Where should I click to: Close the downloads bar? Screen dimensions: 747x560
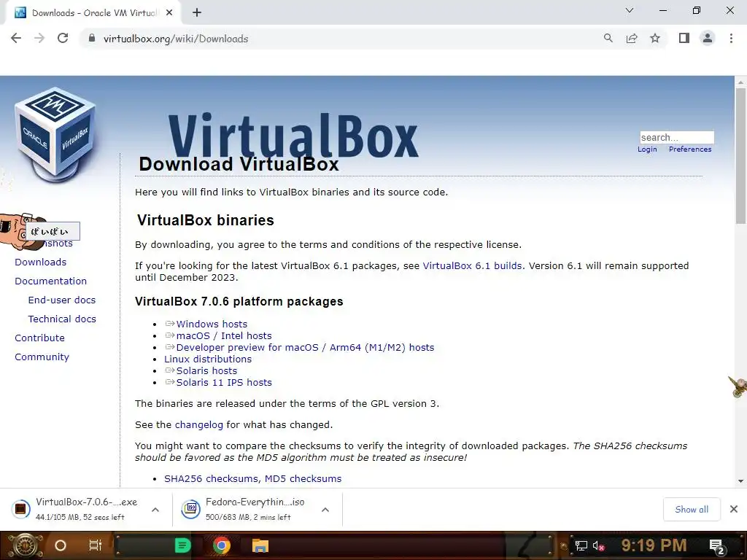(x=734, y=509)
